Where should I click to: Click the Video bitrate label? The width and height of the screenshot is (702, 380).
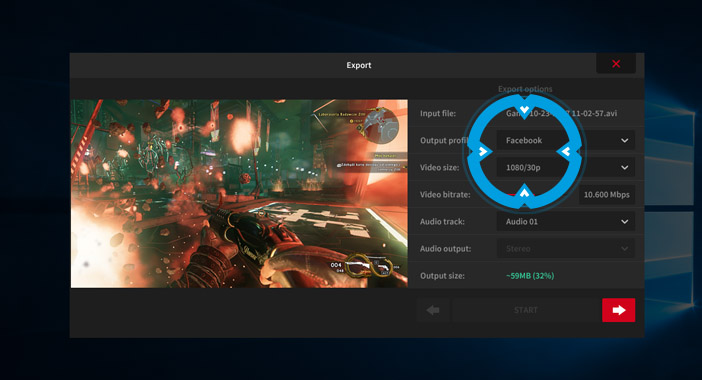(x=445, y=195)
